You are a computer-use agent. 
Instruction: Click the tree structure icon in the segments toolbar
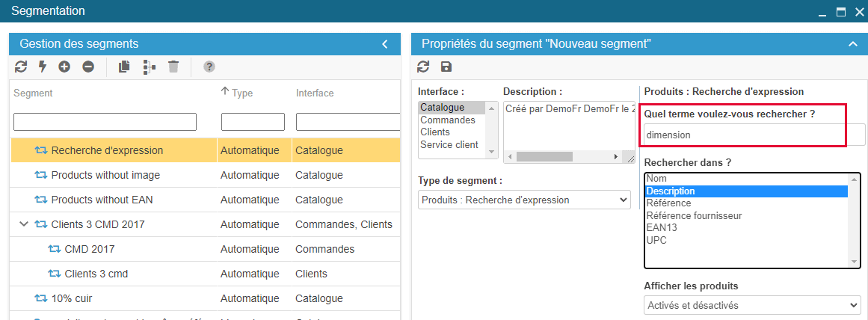click(x=150, y=67)
